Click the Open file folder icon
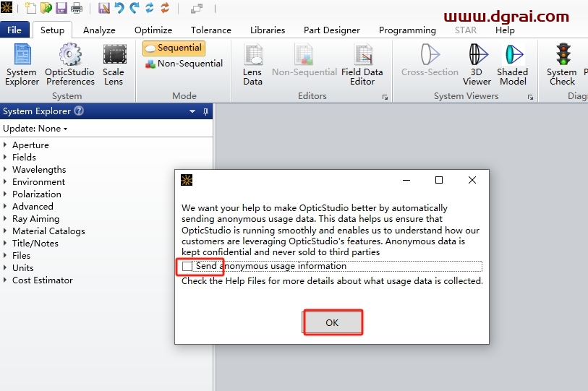This screenshot has height=391, width=588. pos(46,8)
